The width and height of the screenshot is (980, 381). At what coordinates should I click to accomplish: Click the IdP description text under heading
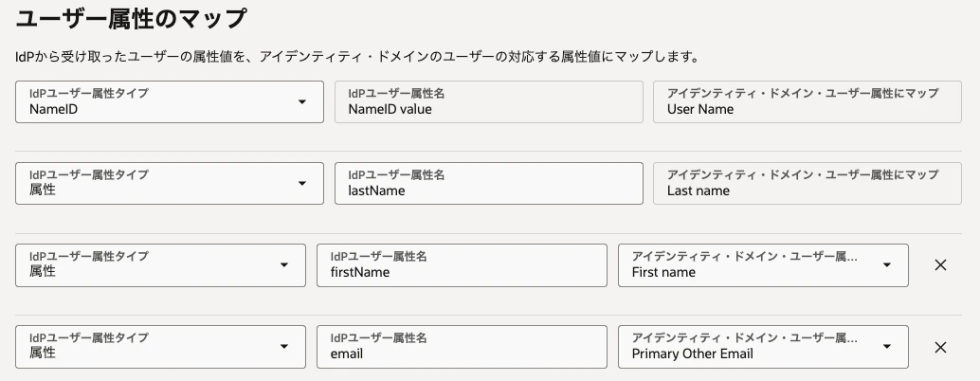pos(357,57)
